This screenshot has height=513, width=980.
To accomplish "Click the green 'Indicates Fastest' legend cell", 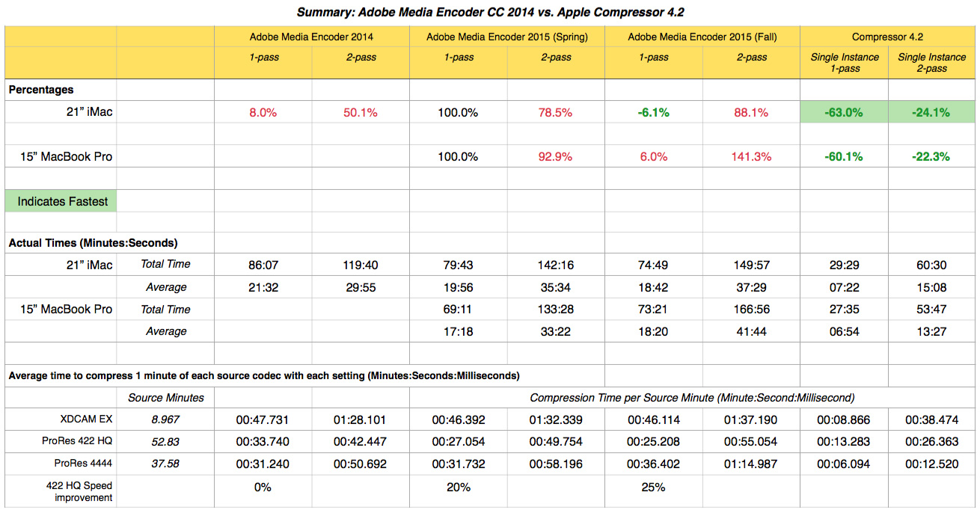I will pyautogui.click(x=61, y=201).
